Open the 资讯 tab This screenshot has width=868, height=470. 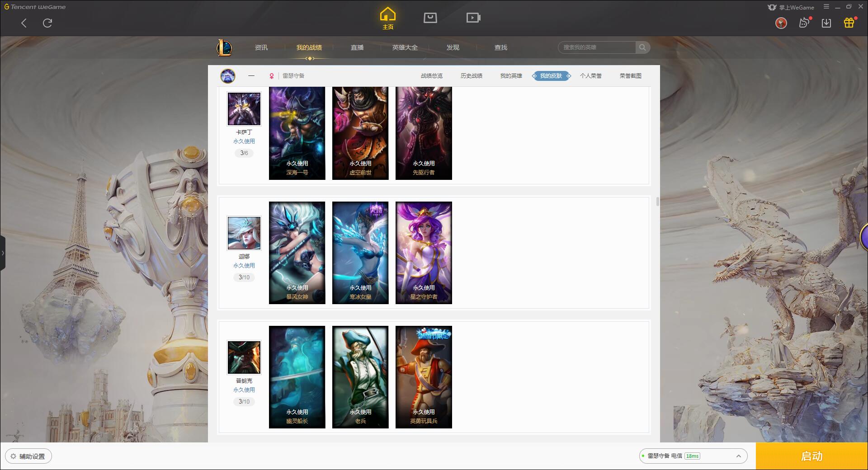[x=261, y=47]
